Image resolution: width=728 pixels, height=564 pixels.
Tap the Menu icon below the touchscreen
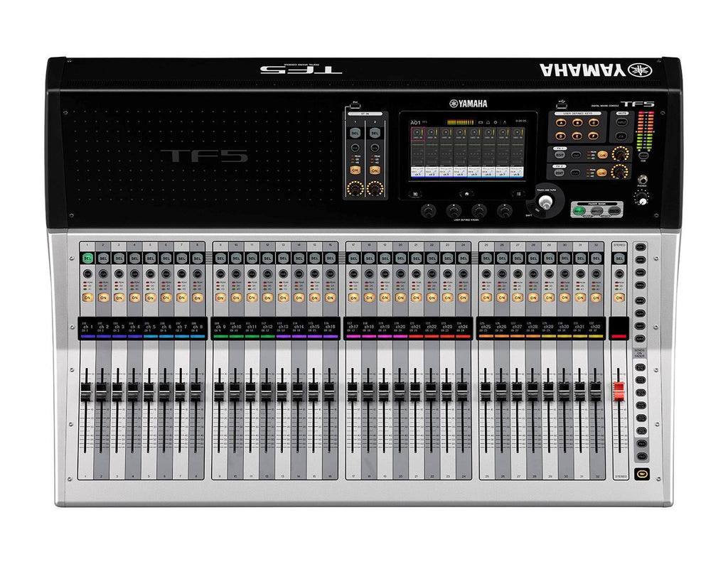click(519, 193)
